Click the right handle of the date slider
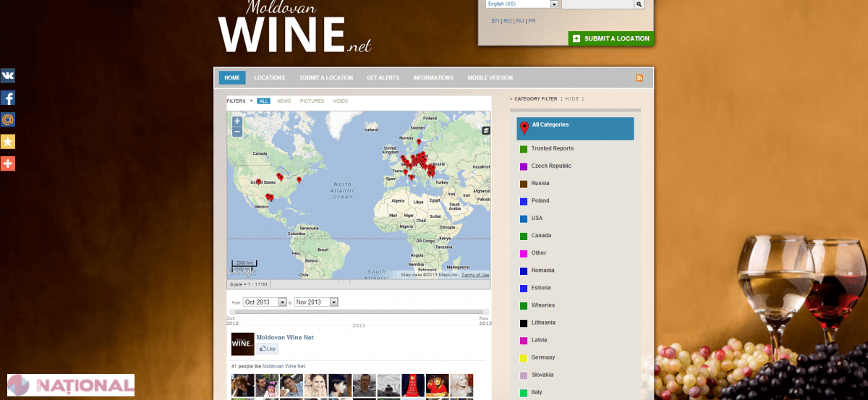The image size is (868, 400). pos(486,312)
